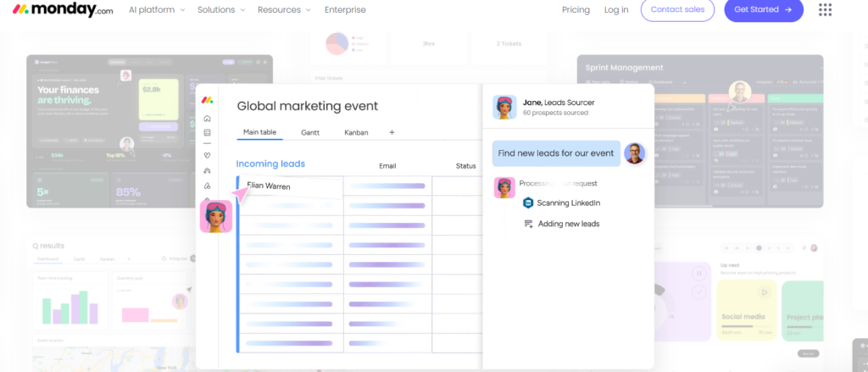
Task: Click the Find new leads message bubble
Action: (x=556, y=153)
